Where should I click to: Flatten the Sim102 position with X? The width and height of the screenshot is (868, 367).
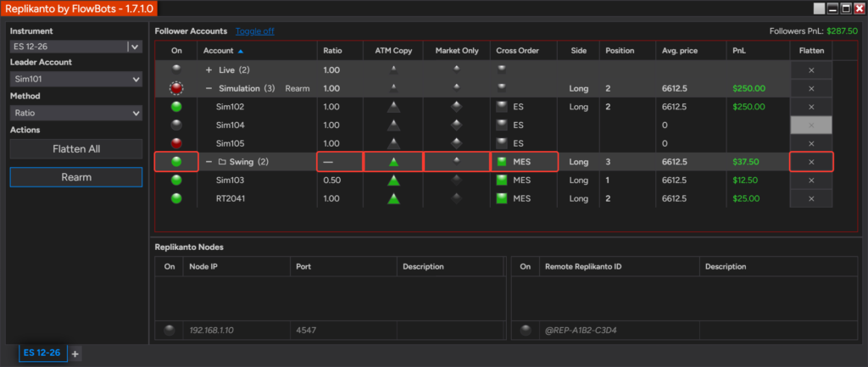[811, 107]
